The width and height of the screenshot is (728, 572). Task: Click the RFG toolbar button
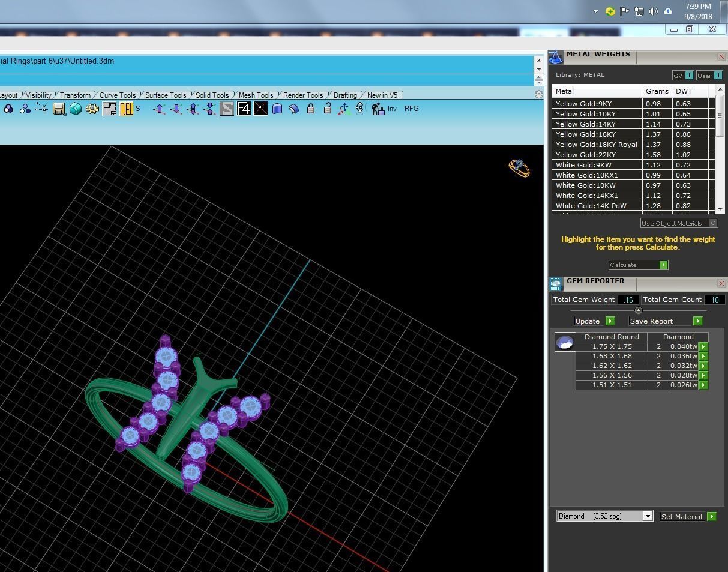pos(412,109)
